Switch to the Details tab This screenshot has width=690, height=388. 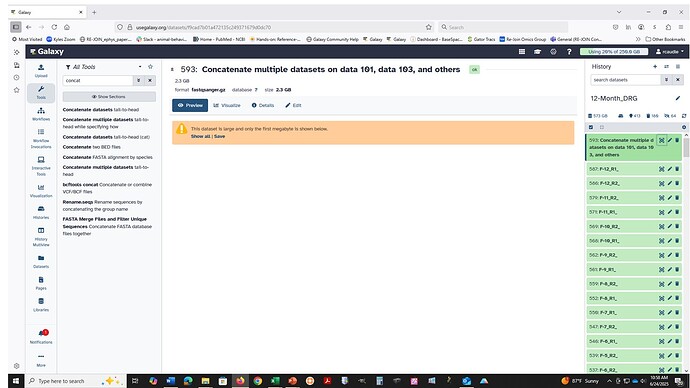coord(263,105)
